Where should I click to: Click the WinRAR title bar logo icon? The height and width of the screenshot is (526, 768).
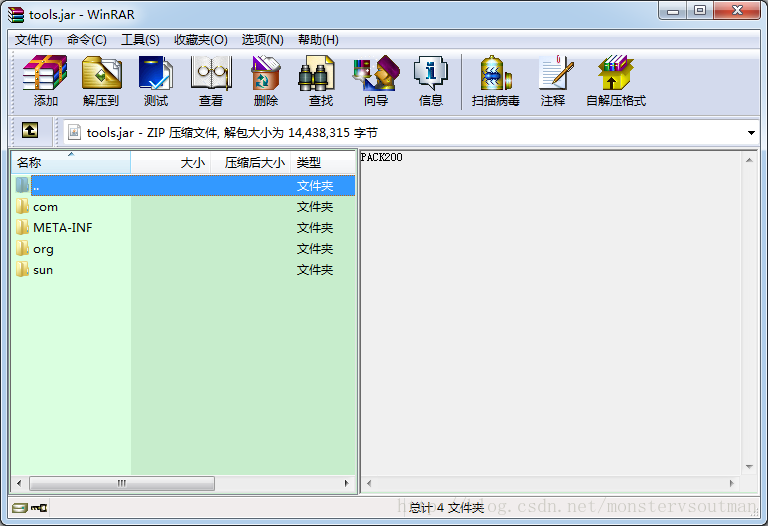click(16, 14)
